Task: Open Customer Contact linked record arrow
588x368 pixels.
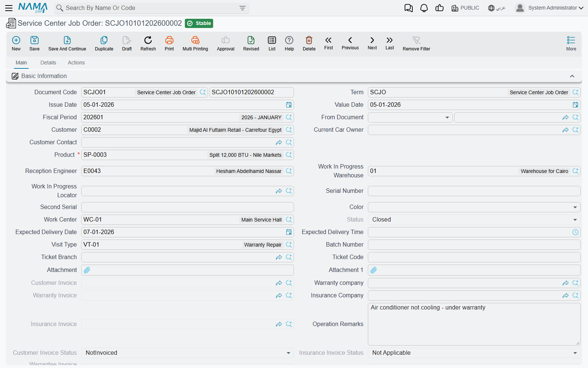Action: tap(279, 142)
